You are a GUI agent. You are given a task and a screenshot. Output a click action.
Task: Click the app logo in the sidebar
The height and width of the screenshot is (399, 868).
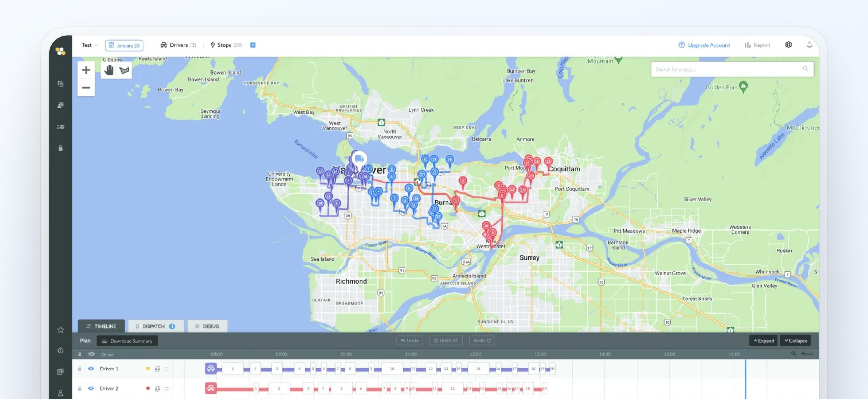click(x=60, y=51)
